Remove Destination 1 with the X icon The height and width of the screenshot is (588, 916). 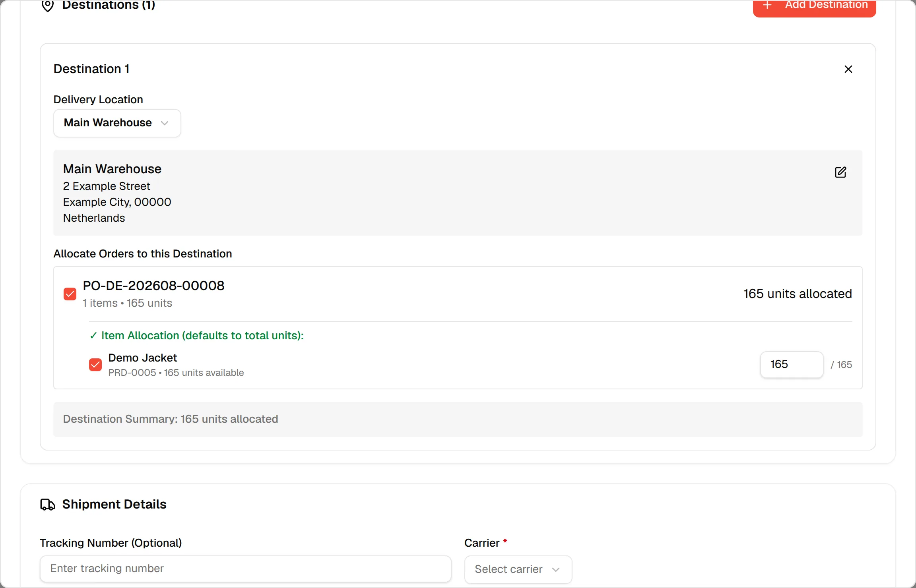pyautogui.click(x=848, y=69)
